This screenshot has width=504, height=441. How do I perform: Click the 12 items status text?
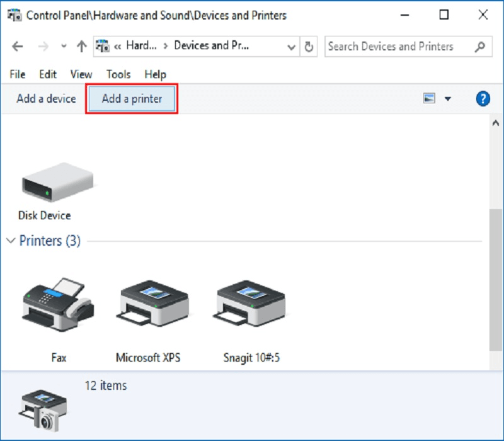click(106, 386)
